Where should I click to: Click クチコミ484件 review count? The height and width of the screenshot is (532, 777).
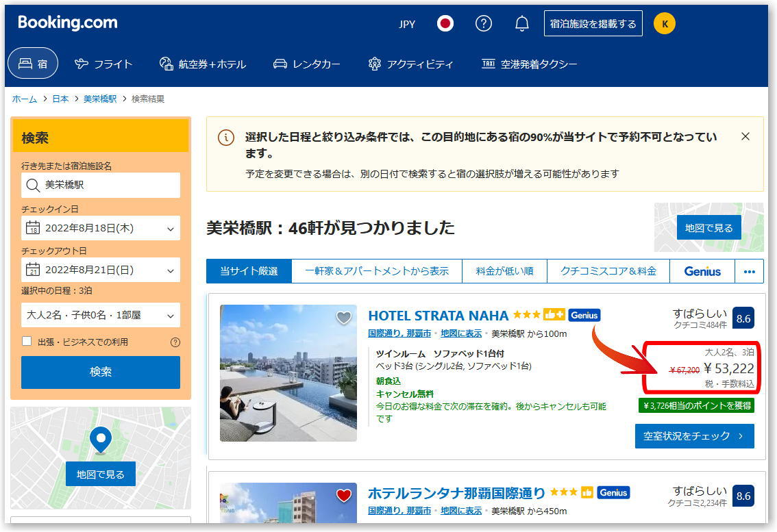[x=700, y=325]
